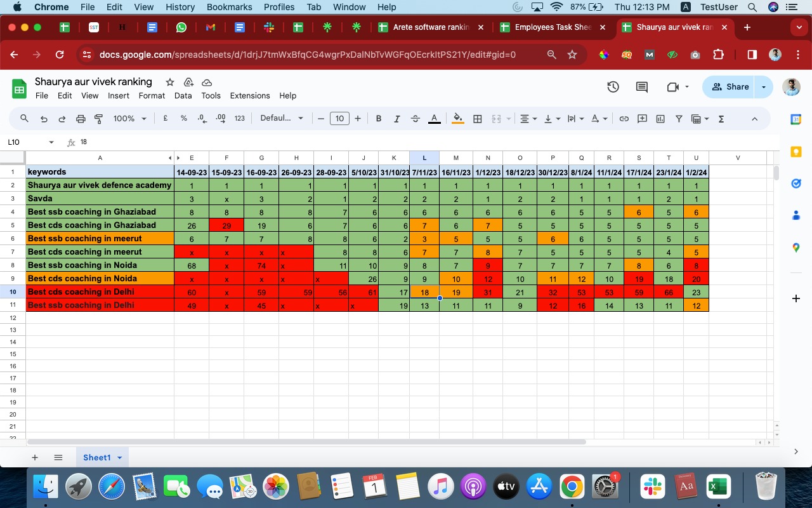
Task: Toggle strikethrough formatting
Action: tap(416, 119)
